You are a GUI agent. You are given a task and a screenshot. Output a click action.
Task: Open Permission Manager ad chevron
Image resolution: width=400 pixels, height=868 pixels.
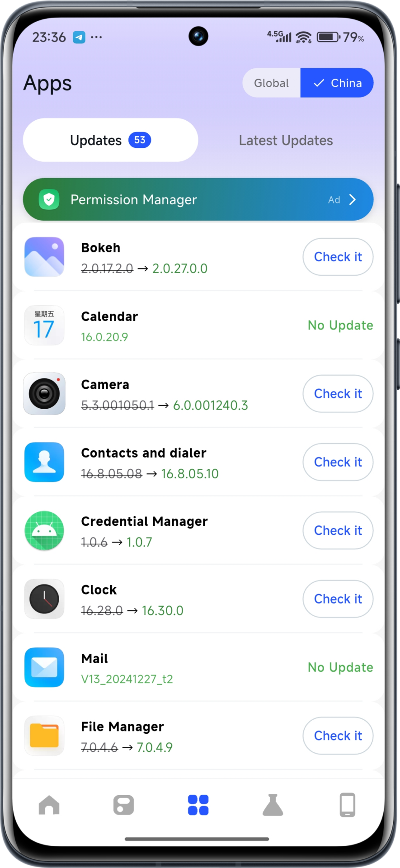(x=353, y=199)
